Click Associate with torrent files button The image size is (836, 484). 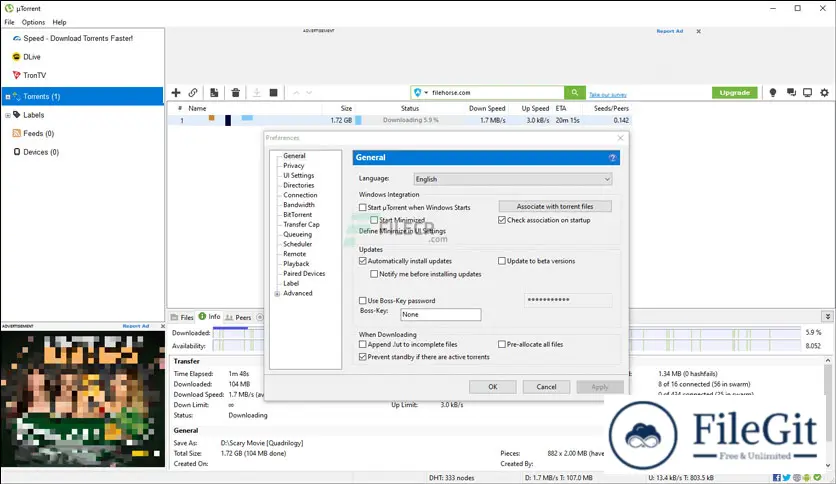(x=555, y=206)
